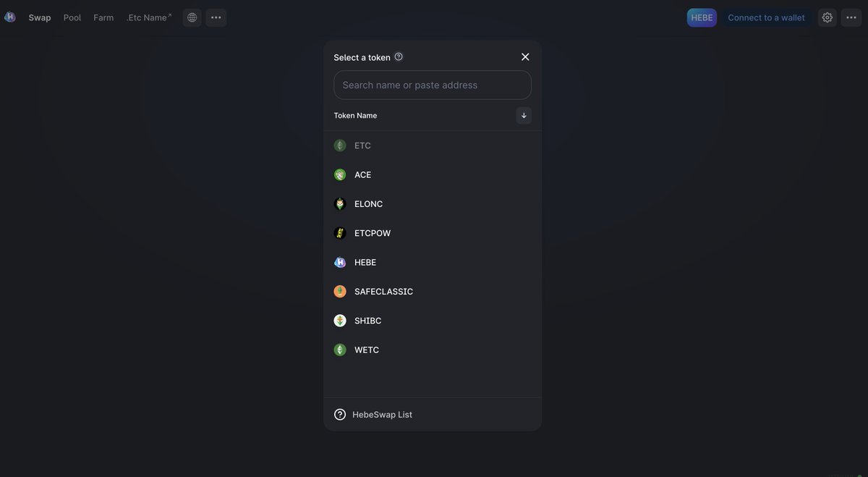The image size is (868, 477).
Task: Select ELONC token name text
Action: tap(368, 204)
